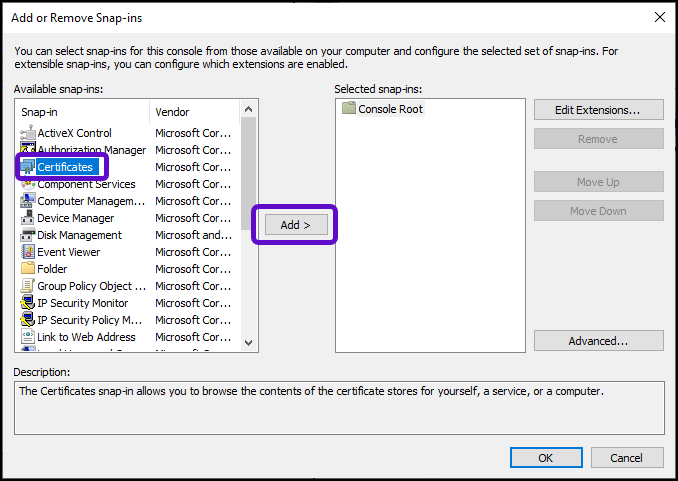Select Group Policy Object snap-in
Screen dimensions: 678x481
click(x=84, y=286)
